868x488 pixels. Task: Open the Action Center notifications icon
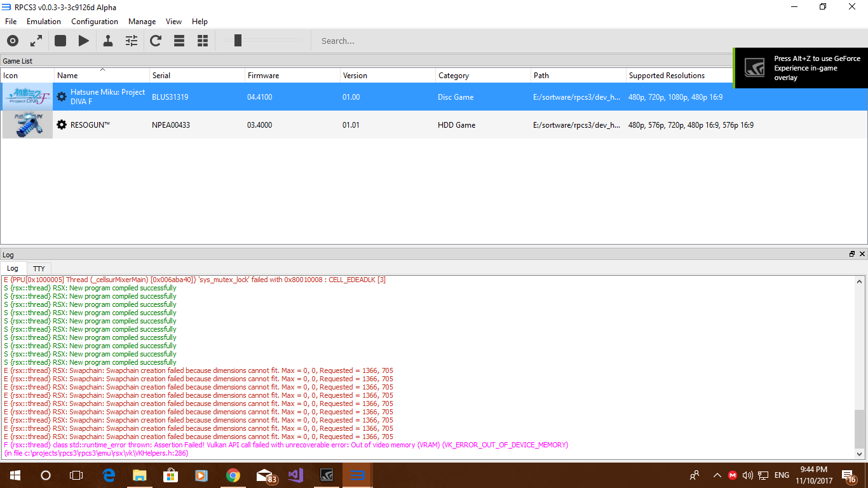(849, 475)
